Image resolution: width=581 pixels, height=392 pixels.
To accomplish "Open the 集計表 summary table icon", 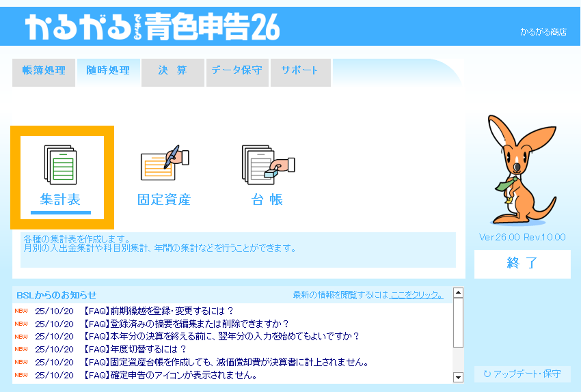I will 61,176.
